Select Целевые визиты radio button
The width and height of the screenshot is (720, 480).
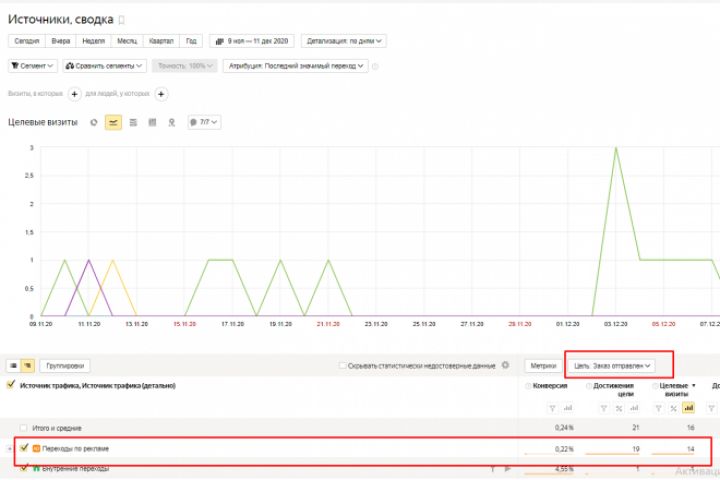tap(655, 386)
